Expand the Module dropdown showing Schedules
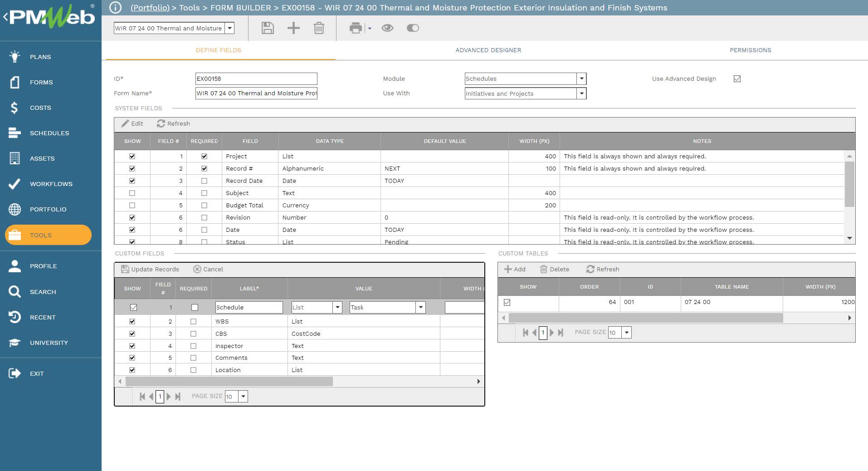 click(x=581, y=78)
